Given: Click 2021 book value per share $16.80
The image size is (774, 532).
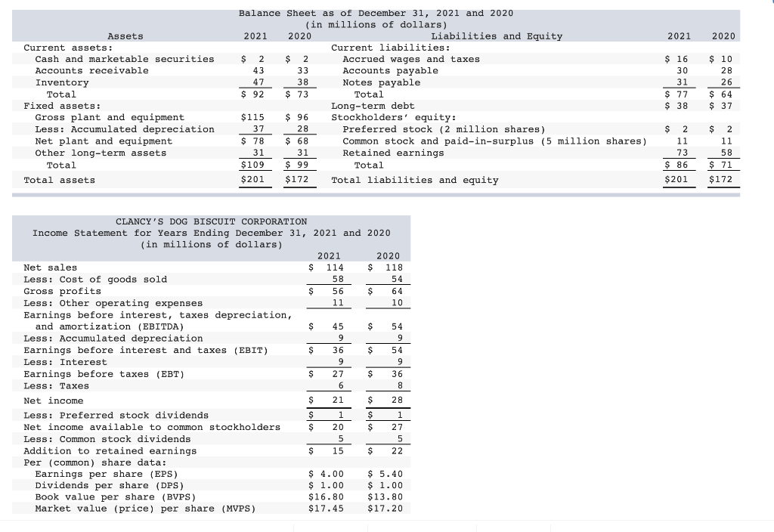Looking at the screenshot, I should click(x=327, y=497).
